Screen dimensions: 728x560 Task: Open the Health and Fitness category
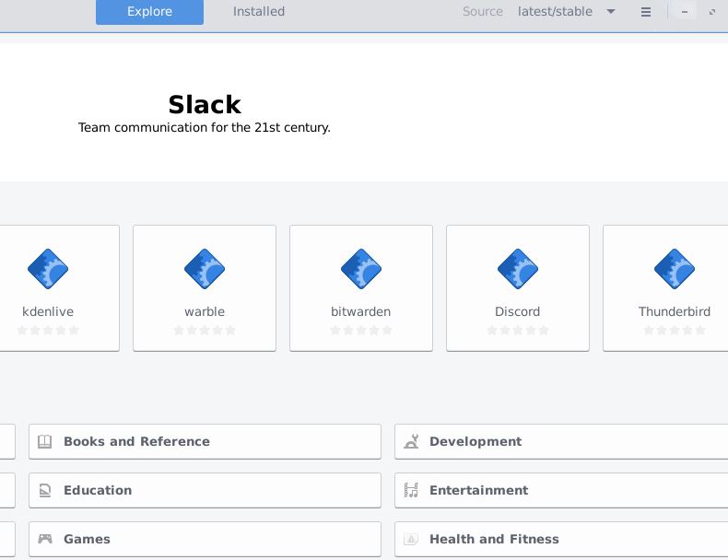point(560,540)
